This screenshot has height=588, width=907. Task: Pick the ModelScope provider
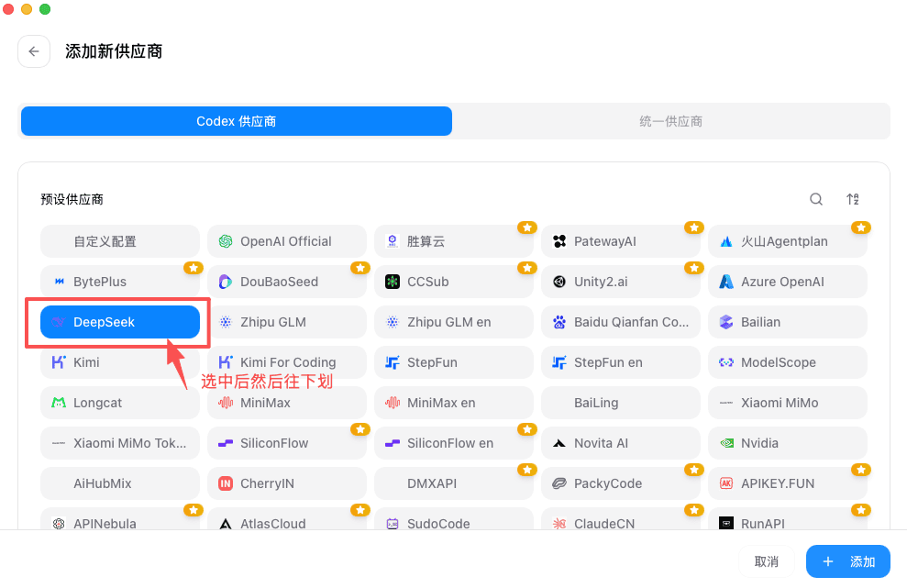click(x=787, y=362)
